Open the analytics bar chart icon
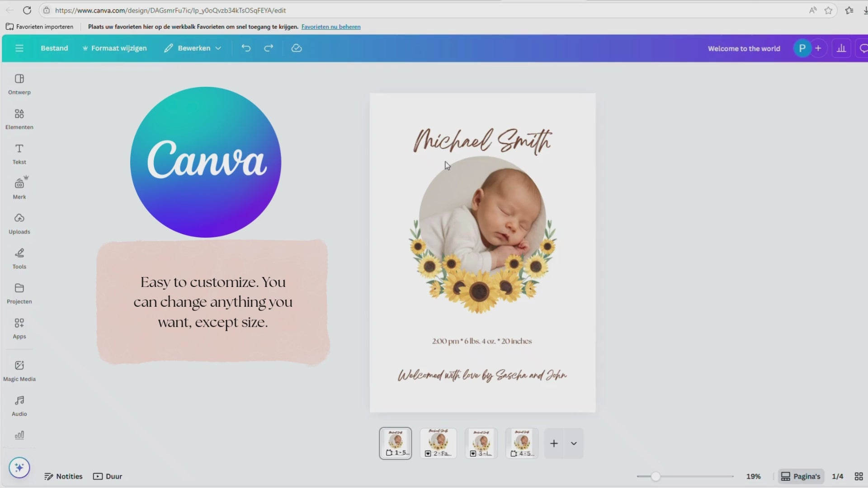Viewport: 868px width, 488px height. click(841, 48)
